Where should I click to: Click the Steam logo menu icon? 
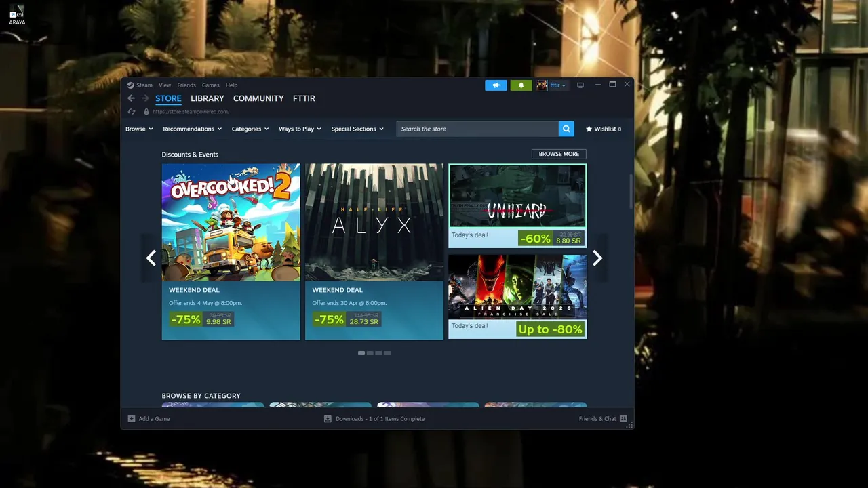[130, 85]
